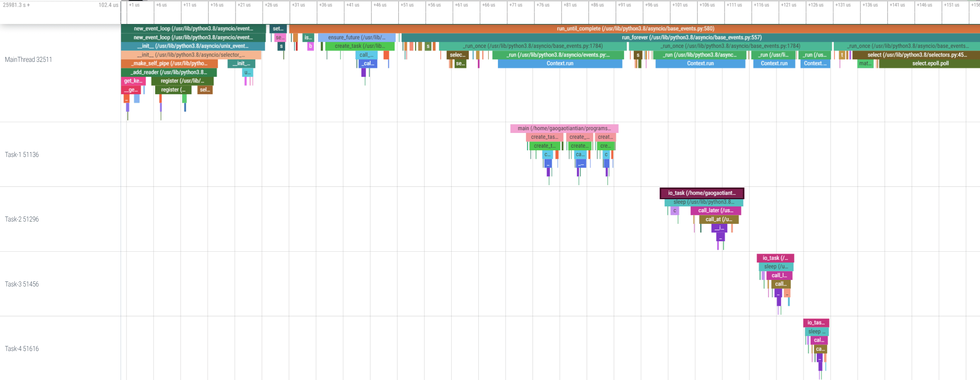Select the call_at span in Task-2
Screen dimensions: 980x380
(719, 219)
